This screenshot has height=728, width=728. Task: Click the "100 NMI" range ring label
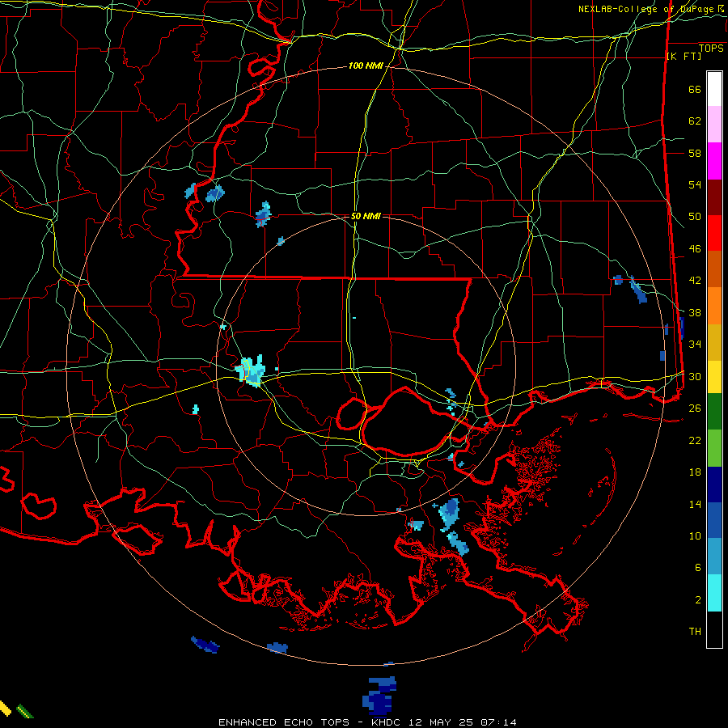[x=366, y=66]
